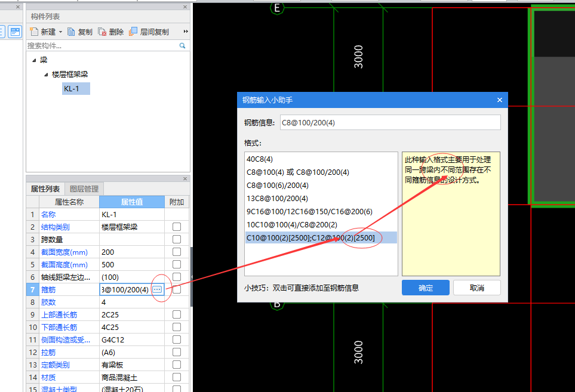Click the G4C12 value cell
Image resolution: width=575 pixels, height=392 pixels.
point(132,339)
